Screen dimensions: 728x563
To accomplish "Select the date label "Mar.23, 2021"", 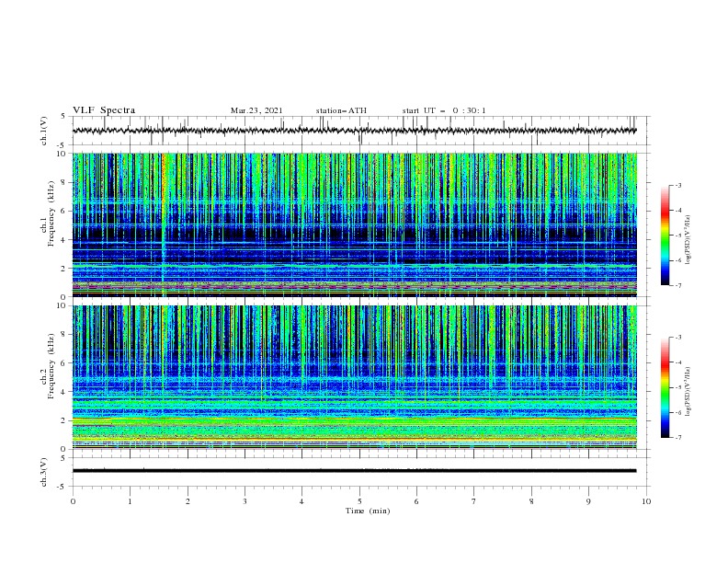I will coord(256,110).
